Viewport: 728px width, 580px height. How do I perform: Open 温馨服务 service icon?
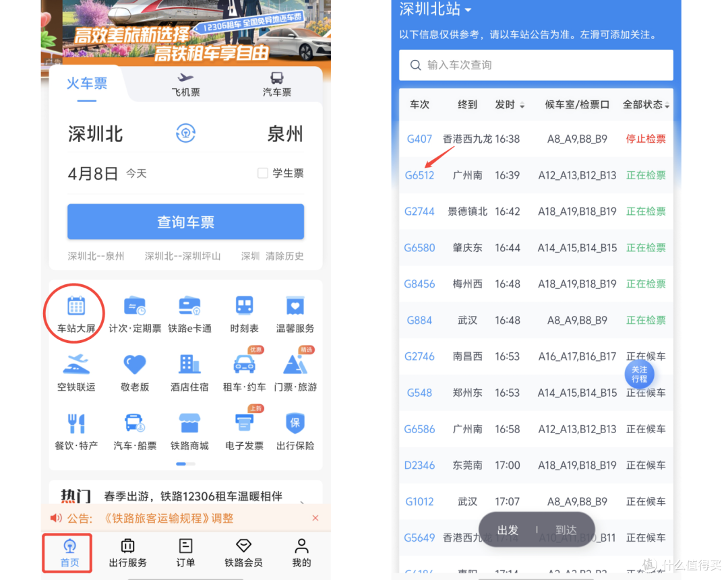click(x=295, y=307)
